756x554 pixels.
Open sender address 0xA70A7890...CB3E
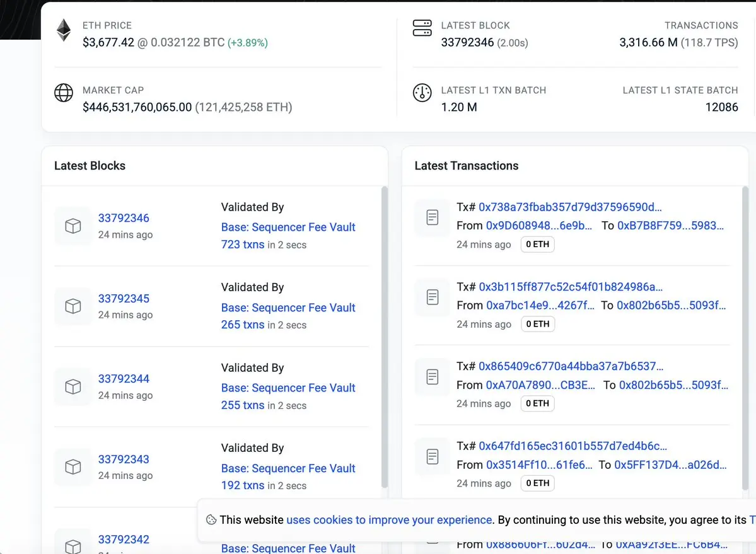pyautogui.click(x=540, y=385)
